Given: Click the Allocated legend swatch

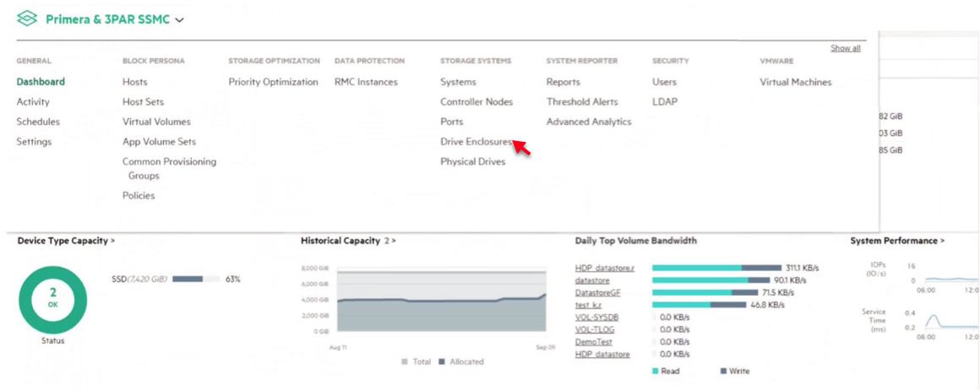Looking at the screenshot, I should pyautogui.click(x=443, y=361).
